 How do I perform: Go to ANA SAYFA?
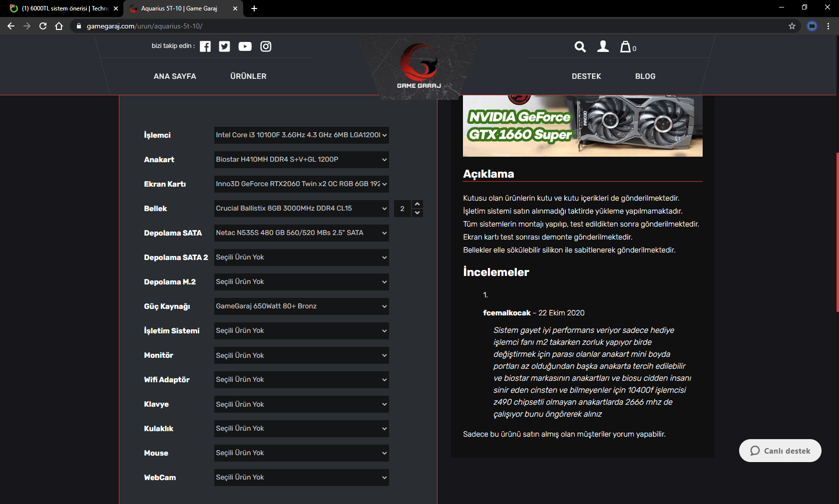click(175, 76)
